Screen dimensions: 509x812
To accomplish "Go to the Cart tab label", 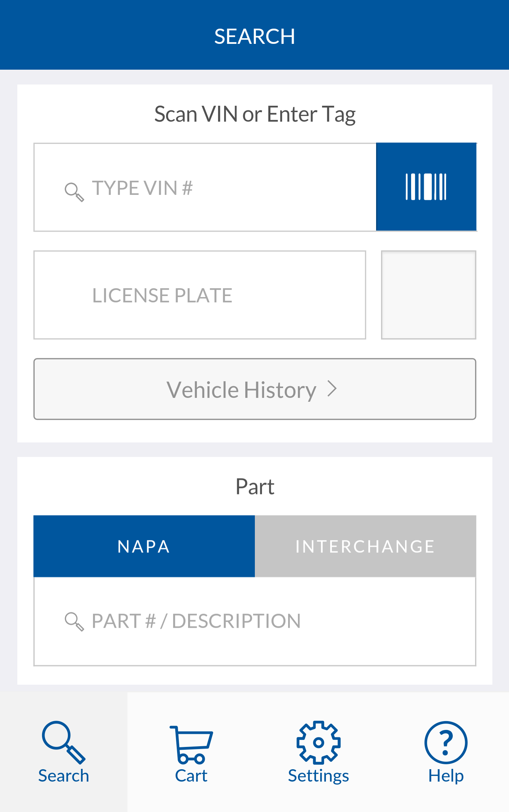I will point(191,776).
